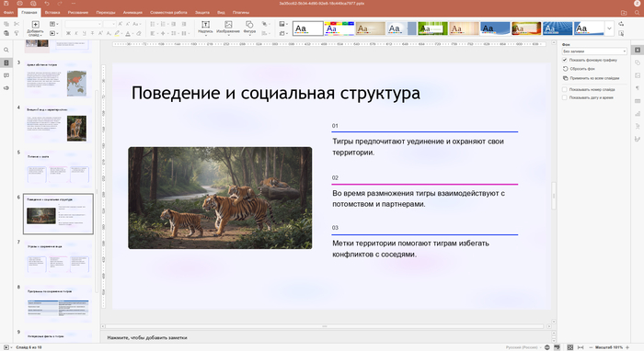
Task: Save the presentation via title bar icon
Action: tap(6, 4)
